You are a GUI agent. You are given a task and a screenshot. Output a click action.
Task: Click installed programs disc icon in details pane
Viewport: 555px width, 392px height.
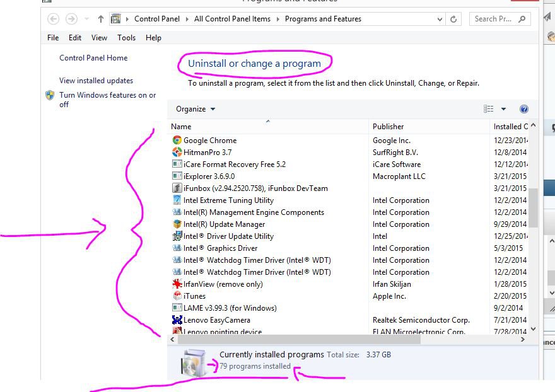193,362
